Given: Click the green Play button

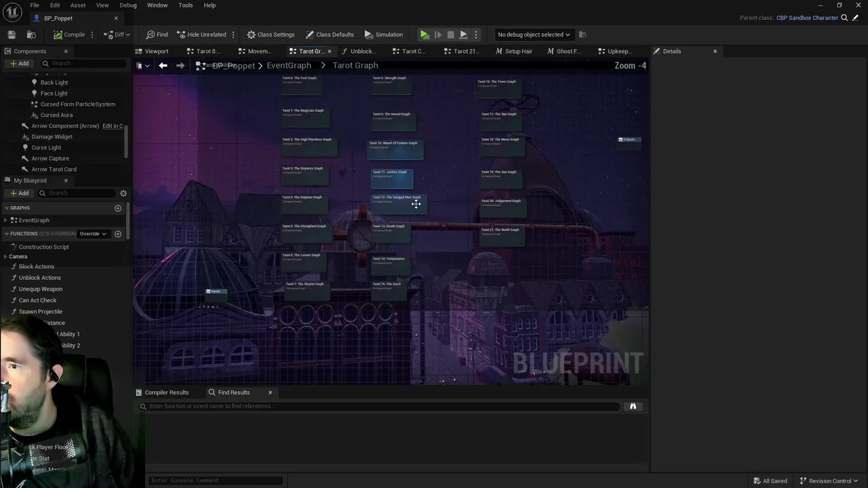Looking at the screenshot, I should click(x=425, y=35).
